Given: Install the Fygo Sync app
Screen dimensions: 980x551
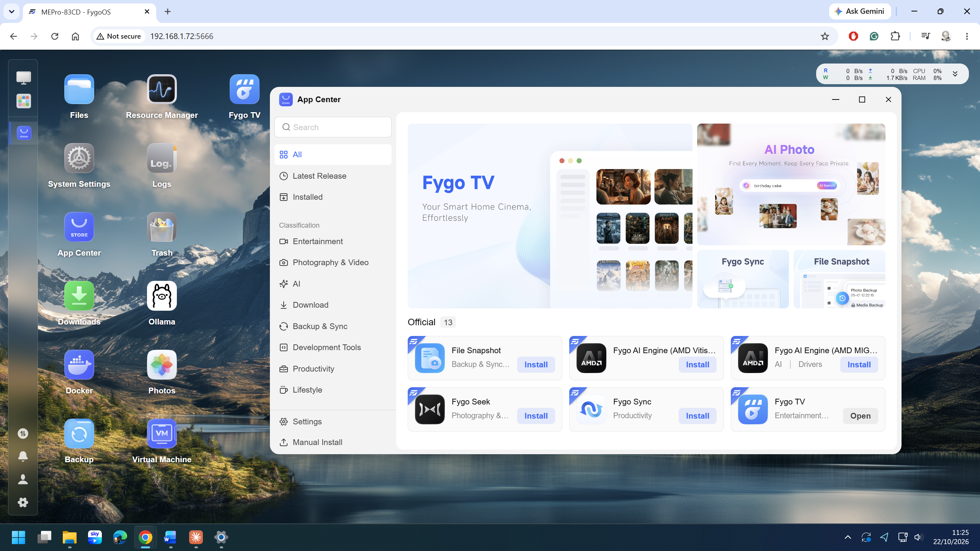Looking at the screenshot, I should pos(697,416).
